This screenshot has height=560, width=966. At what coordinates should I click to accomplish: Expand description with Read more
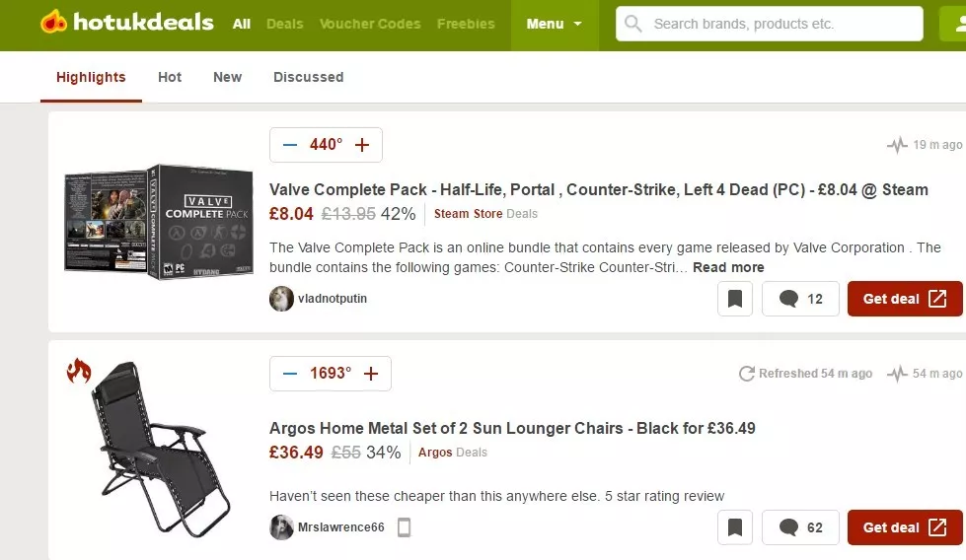(x=728, y=267)
